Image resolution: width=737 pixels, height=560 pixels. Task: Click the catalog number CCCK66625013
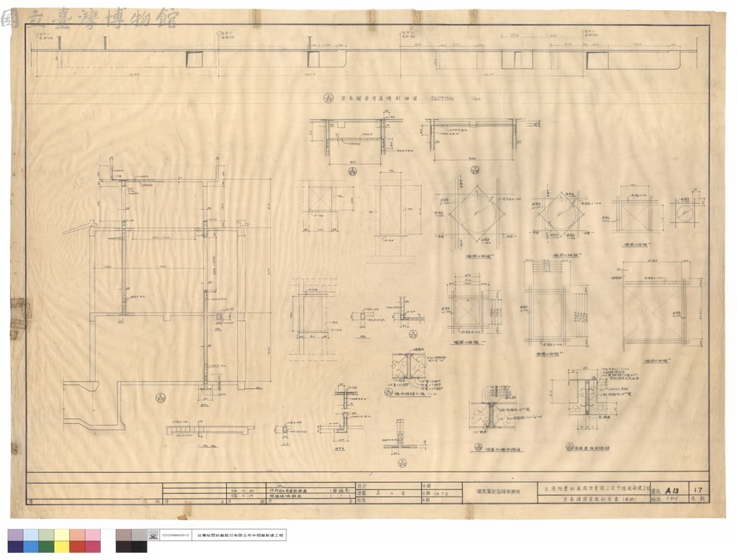tap(176, 535)
